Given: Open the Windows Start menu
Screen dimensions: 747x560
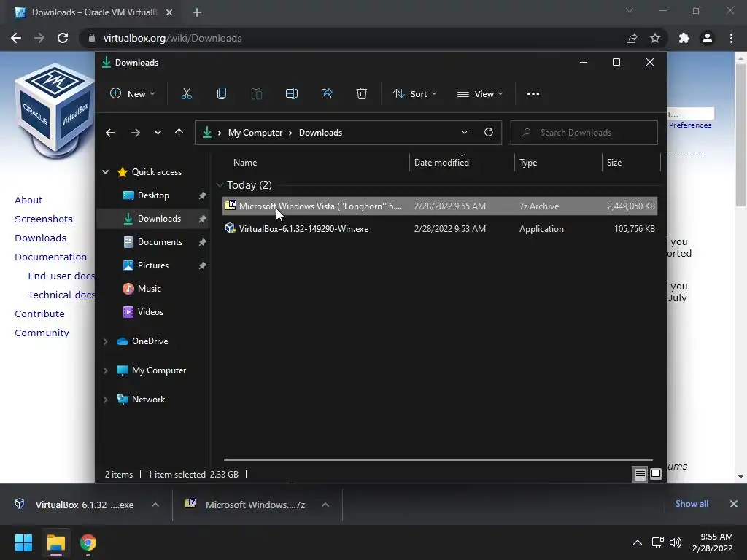Looking at the screenshot, I should pyautogui.click(x=23, y=542).
